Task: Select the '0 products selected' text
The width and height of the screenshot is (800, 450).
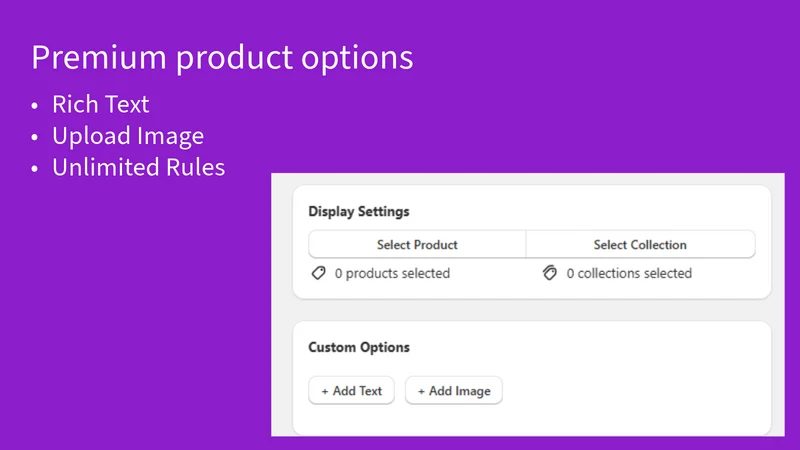Action: tap(392, 273)
